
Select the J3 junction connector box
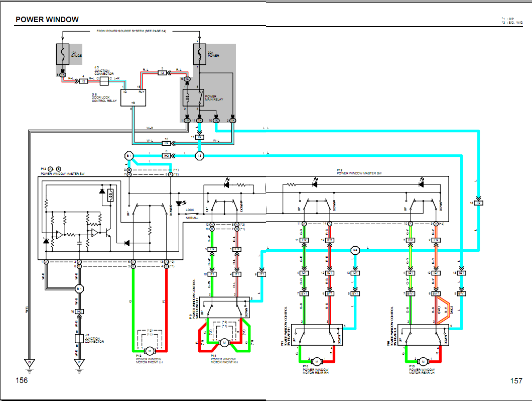[104, 80]
